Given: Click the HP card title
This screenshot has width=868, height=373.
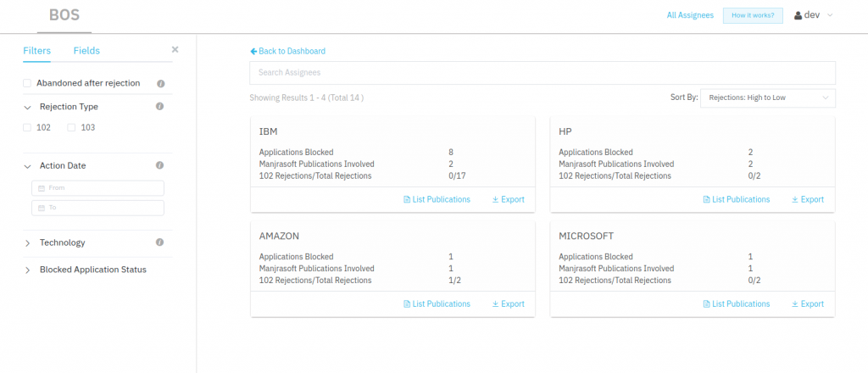Looking at the screenshot, I should tap(565, 131).
